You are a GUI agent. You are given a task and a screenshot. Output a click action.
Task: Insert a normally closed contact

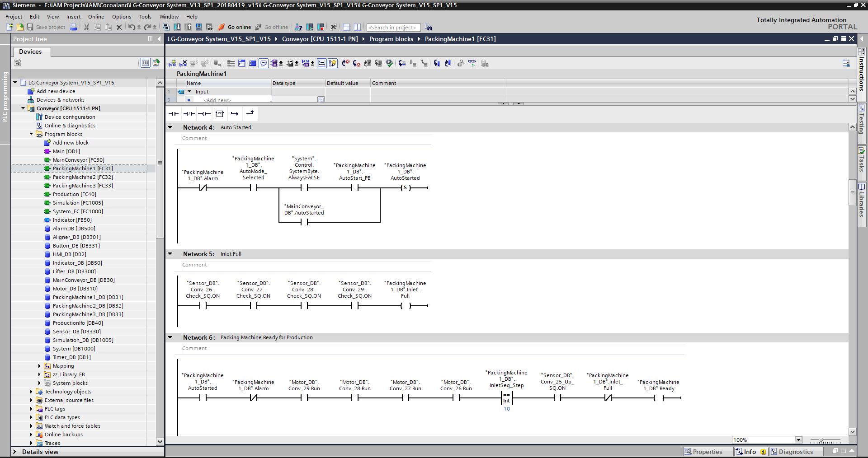[x=189, y=114]
